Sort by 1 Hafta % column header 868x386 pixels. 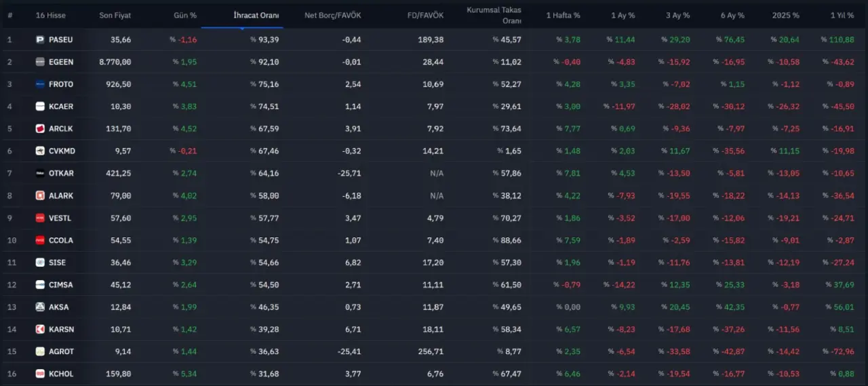pos(564,16)
